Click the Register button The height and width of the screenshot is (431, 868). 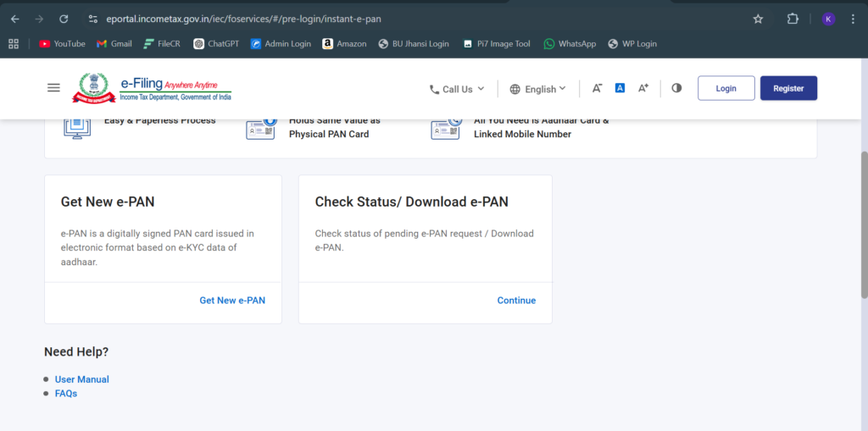[x=788, y=88]
